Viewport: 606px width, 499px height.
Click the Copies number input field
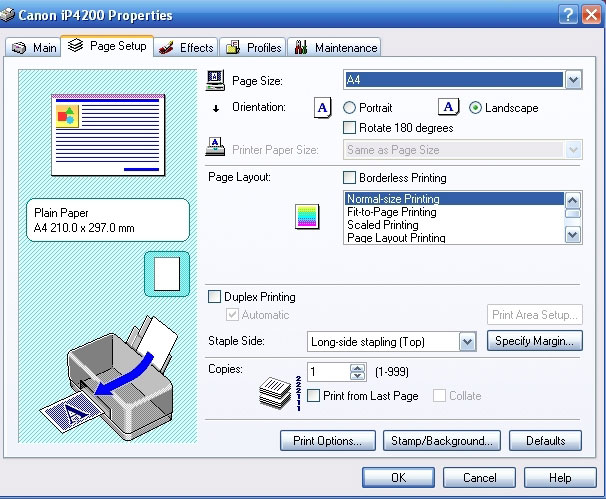tap(329, 372)
